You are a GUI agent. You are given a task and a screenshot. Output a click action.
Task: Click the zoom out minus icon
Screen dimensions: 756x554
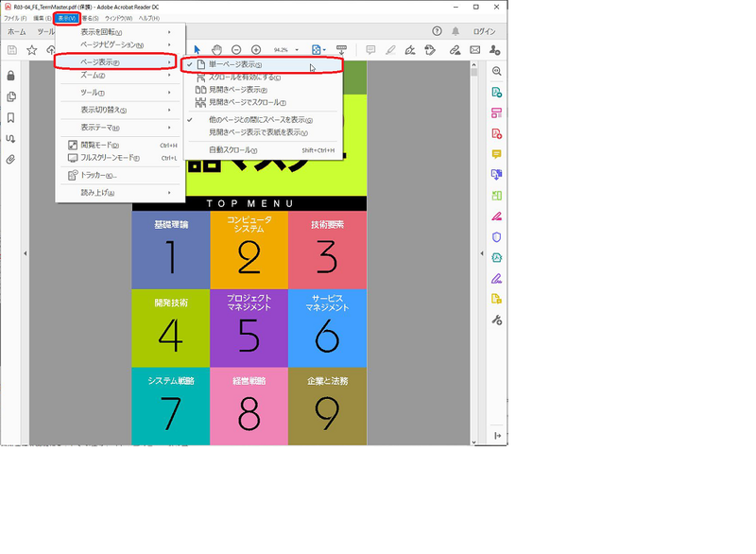point(236,50)
